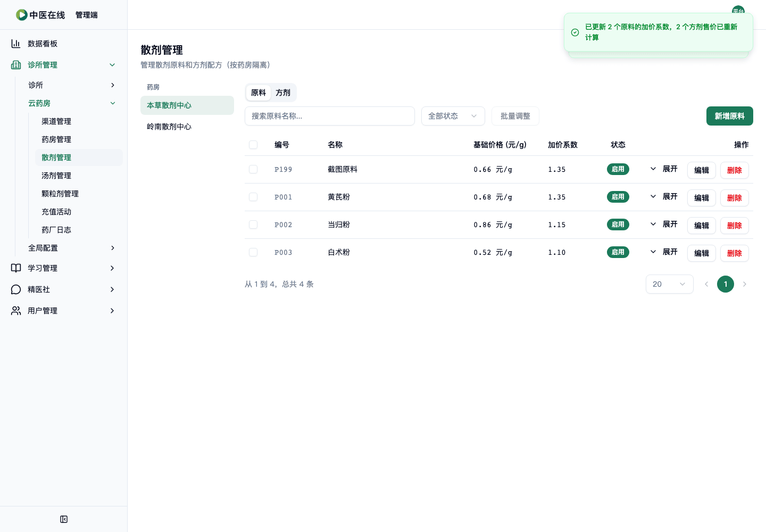This screenshot has width=766, height=532.
Task: Click page number 1 in pagination
Action: point(726,284)
